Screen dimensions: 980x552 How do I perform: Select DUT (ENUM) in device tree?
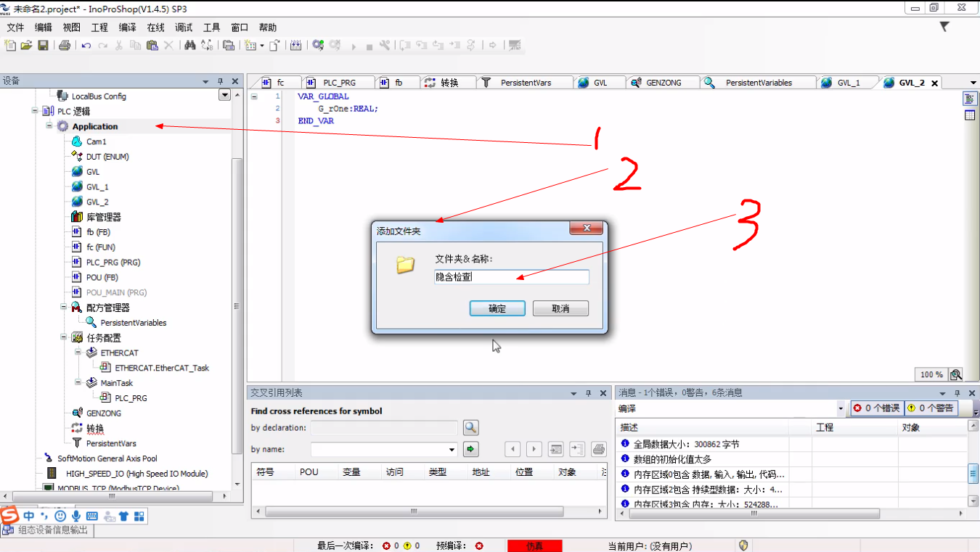[107, 157]
